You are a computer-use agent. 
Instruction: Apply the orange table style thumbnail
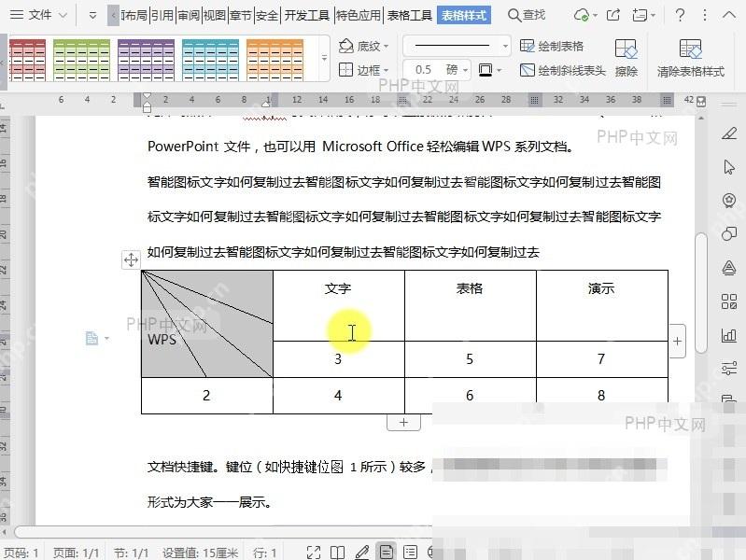point(275,60)
